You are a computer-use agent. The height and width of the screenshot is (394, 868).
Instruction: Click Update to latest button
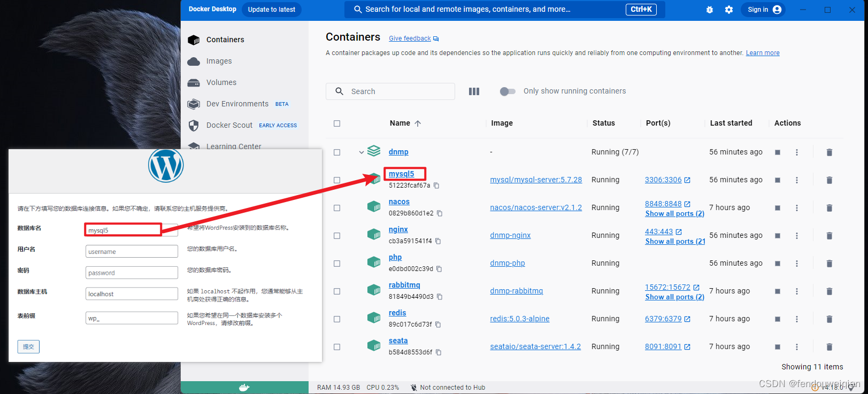pyautogui.click(x=272, y=10)
